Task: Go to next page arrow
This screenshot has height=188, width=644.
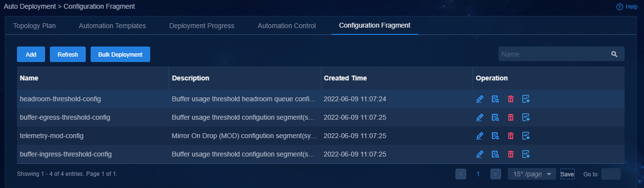Action: pyautogui.click(x=495, y=174)
